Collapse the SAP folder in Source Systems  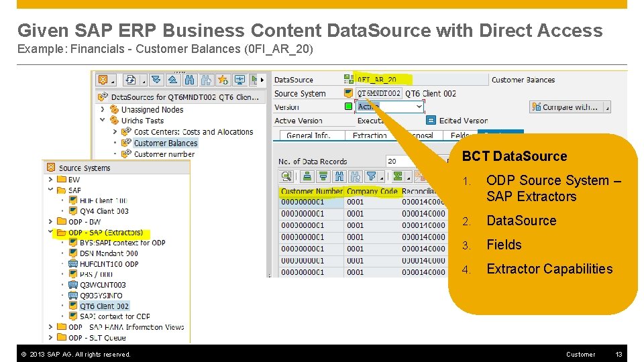point(50,190)
